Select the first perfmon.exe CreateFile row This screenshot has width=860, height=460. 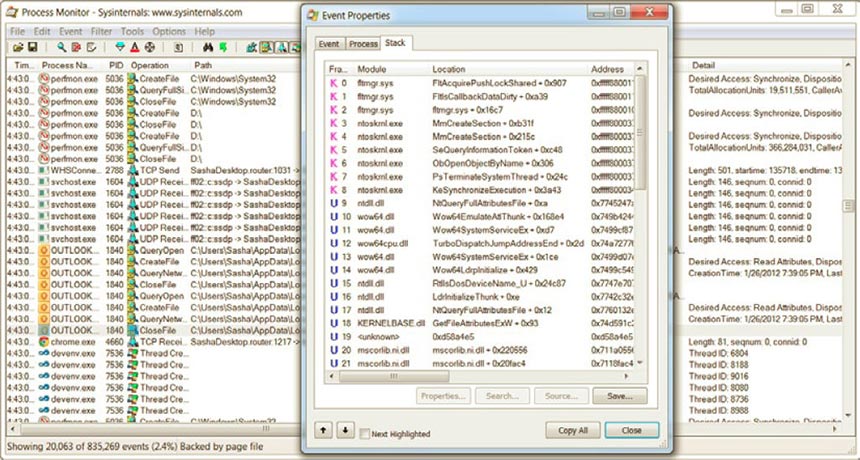154,79
